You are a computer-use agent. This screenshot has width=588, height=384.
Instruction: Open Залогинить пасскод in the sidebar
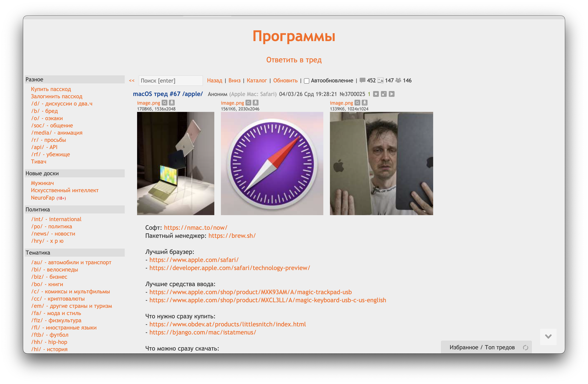[57, 96]
